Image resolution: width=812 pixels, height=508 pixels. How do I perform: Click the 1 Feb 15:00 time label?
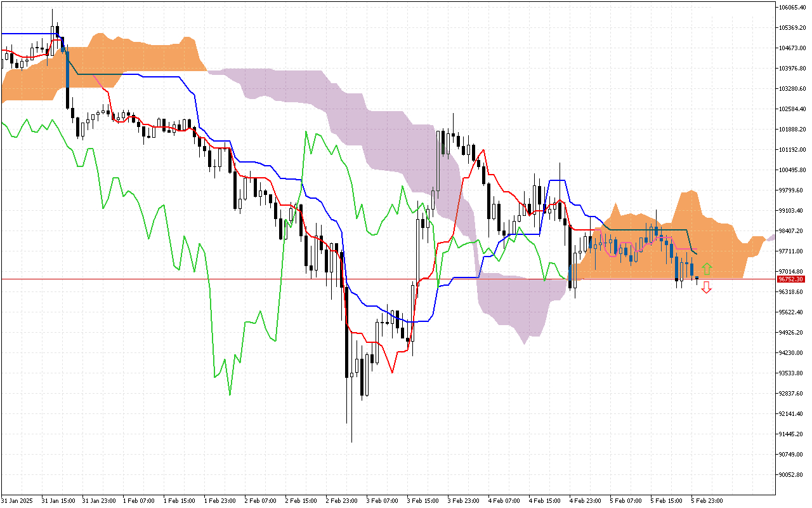[x=180, y=500]
